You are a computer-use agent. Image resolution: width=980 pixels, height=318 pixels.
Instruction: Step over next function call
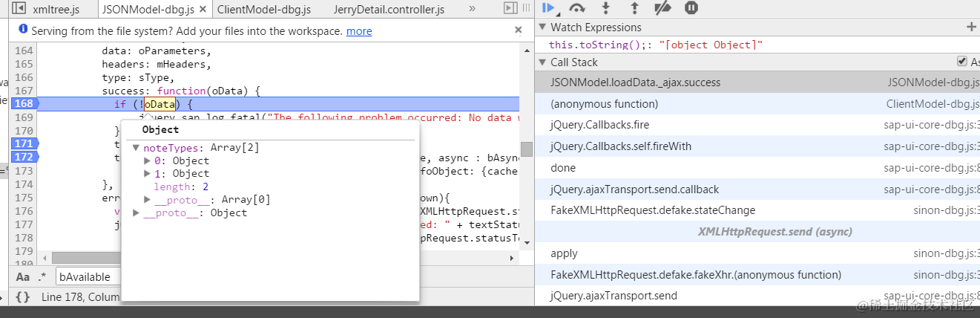(576, 8)
